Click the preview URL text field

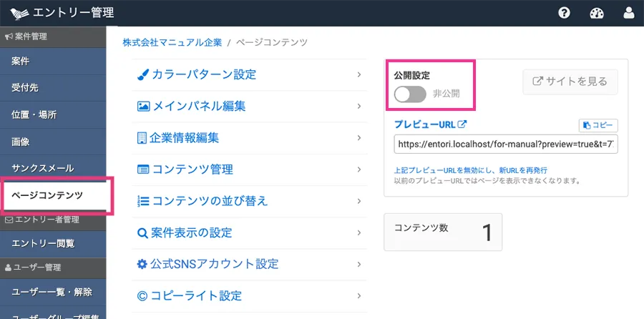505,144
